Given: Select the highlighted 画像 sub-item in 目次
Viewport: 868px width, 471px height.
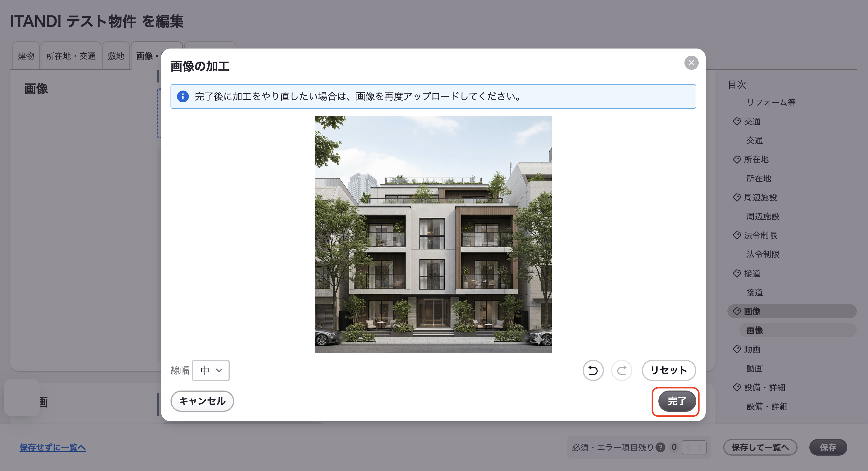Looking at the screenshot, I should pos(798,330).
